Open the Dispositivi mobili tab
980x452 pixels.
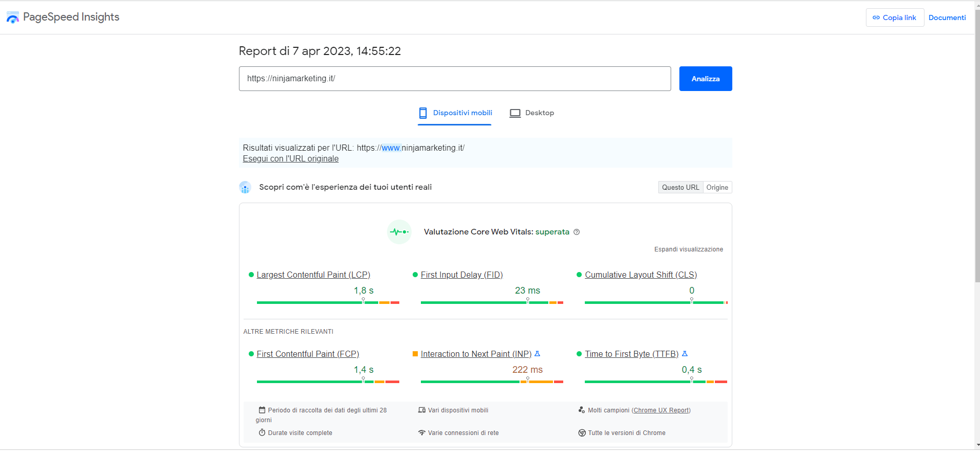462,113
